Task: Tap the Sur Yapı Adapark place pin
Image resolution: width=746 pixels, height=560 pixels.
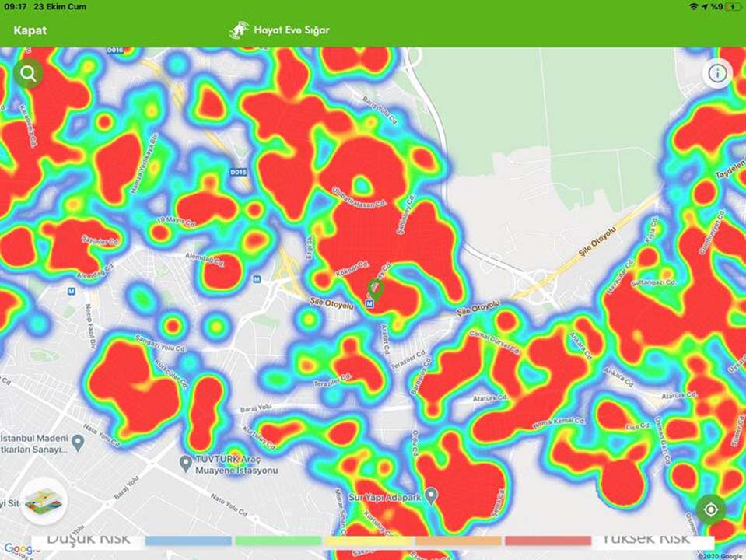Action: pos(431,495)
